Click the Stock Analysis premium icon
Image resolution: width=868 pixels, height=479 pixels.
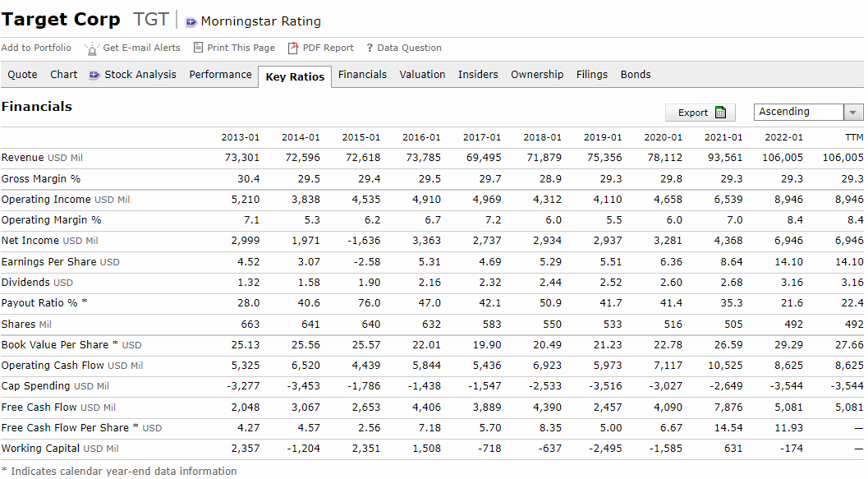coord(94,75)
